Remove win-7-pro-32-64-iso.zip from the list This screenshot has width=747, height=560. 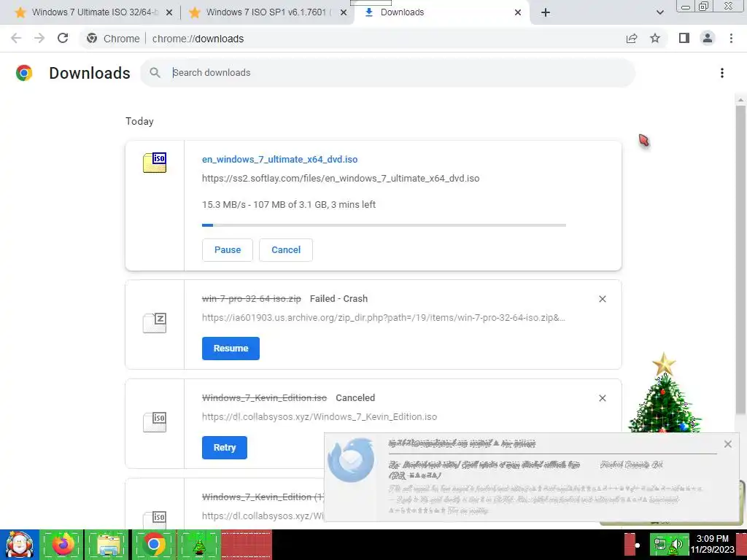(x=603, y=299)
